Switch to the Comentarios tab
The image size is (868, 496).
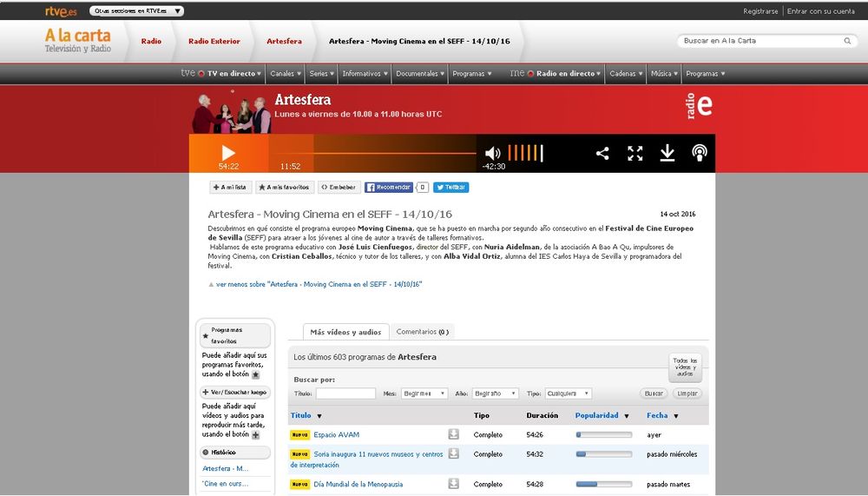tap(422, 332)
